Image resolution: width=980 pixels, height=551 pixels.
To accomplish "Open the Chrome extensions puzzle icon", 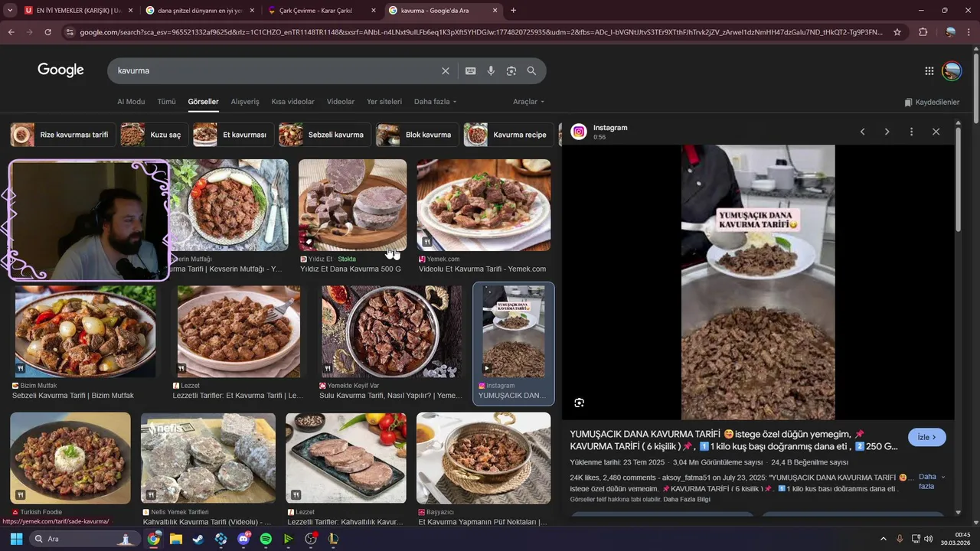I will pos(923,32).
